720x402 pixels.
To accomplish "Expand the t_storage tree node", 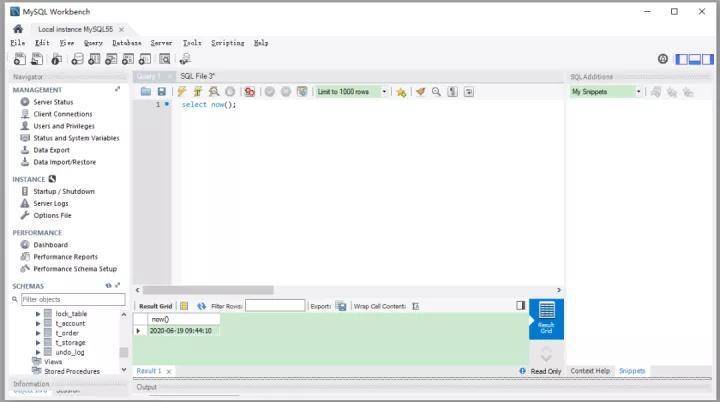I will (38, 343).
